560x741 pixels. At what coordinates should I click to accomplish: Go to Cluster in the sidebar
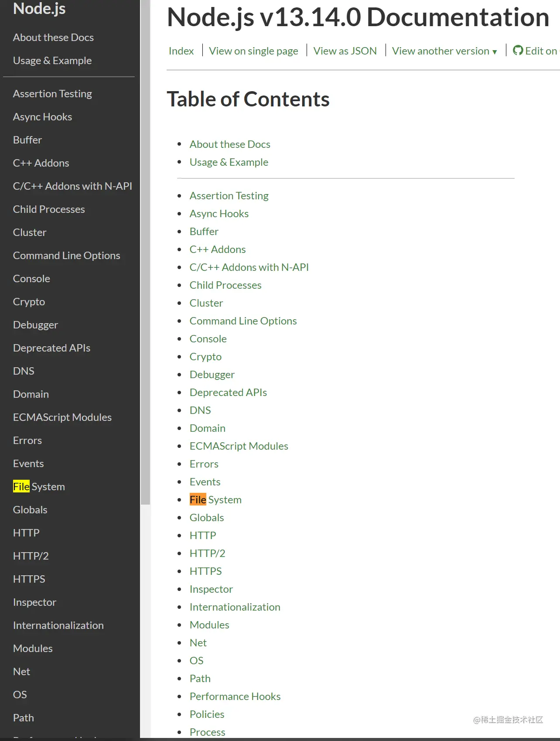pos(30,232)
